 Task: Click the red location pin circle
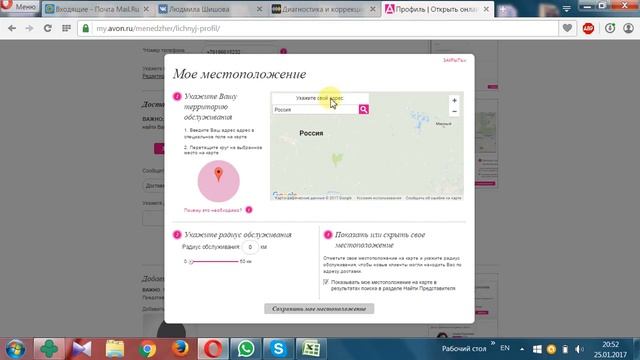tap(219, 181)
